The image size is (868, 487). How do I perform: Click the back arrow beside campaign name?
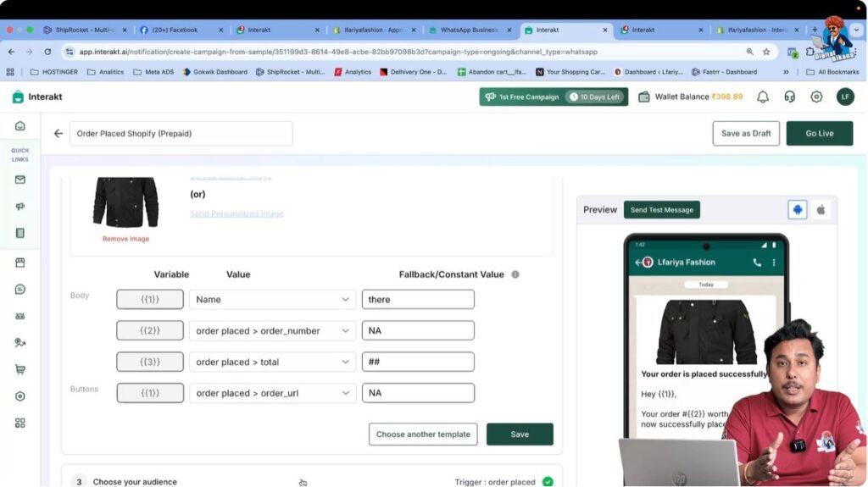pos(58,133)
